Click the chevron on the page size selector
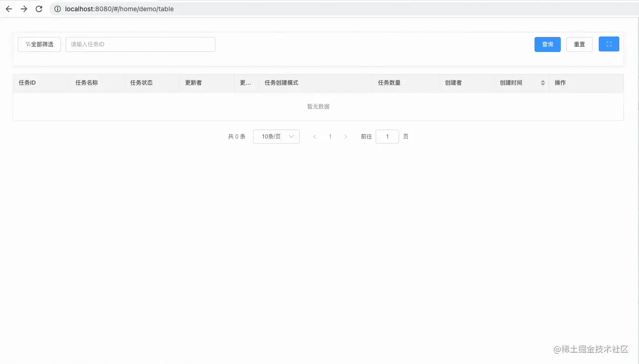639x364 pixels. [x=291, y=136]
